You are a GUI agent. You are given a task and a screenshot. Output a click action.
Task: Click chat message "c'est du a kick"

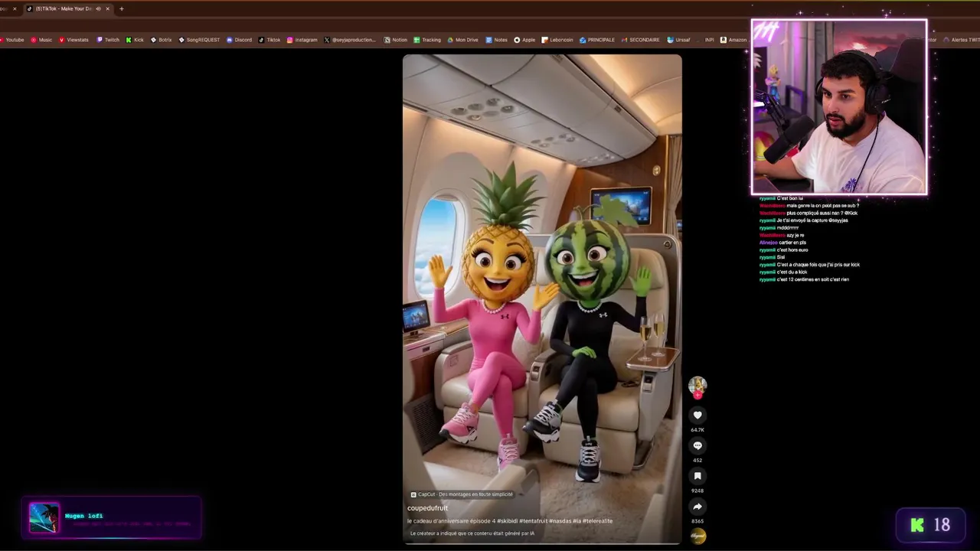point(792,272)
